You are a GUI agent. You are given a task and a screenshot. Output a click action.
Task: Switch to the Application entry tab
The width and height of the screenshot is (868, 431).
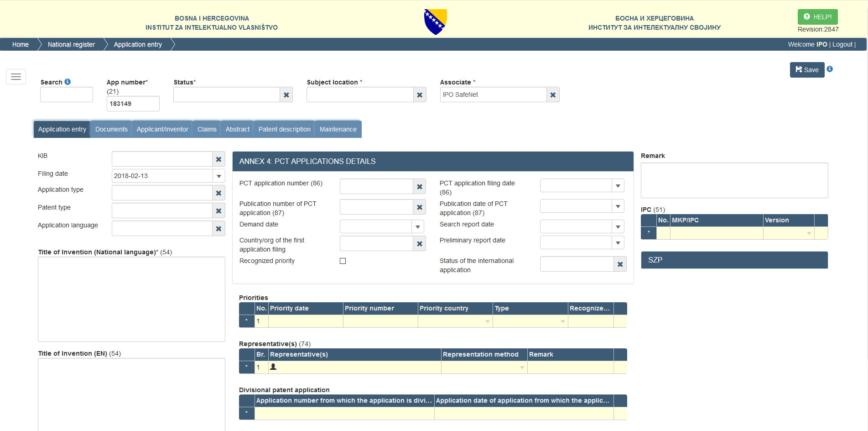pos(62,129)
